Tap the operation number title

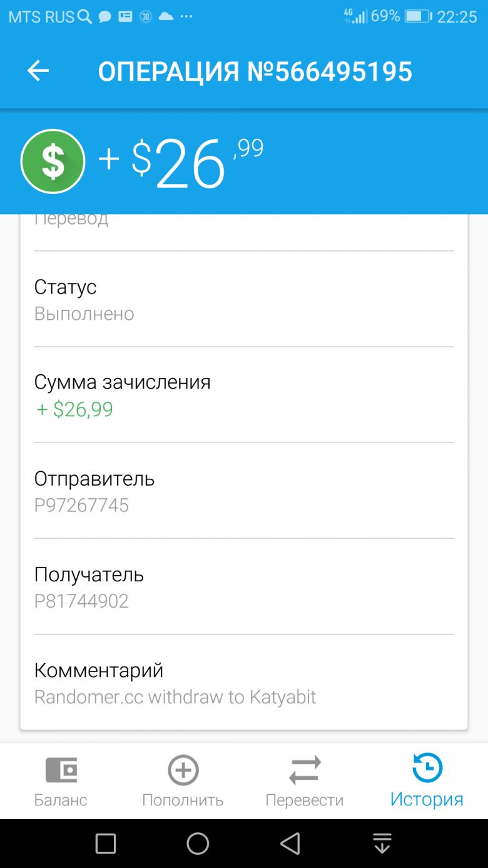(x=255, y=72)
